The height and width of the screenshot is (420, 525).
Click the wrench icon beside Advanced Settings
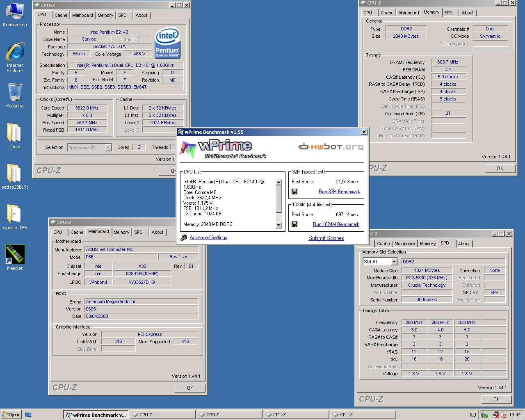tap(183, 238)
